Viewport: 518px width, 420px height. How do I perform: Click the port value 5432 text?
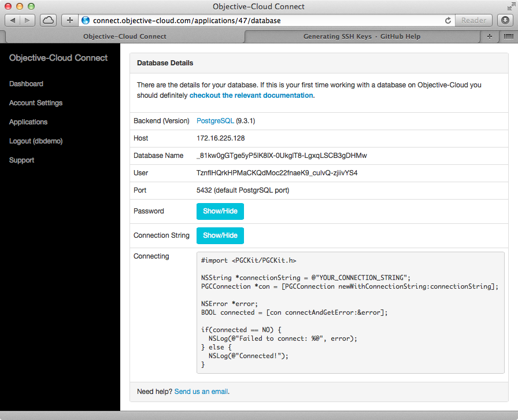[x=243, y=190]
